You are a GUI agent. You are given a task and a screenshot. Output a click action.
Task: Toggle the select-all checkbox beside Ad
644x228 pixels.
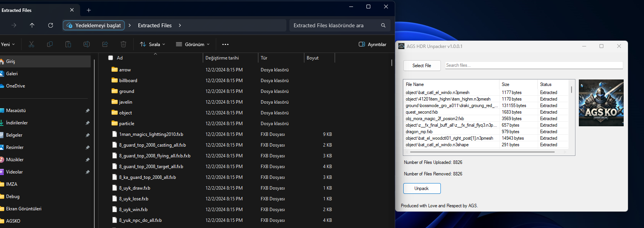coord(110,58)
